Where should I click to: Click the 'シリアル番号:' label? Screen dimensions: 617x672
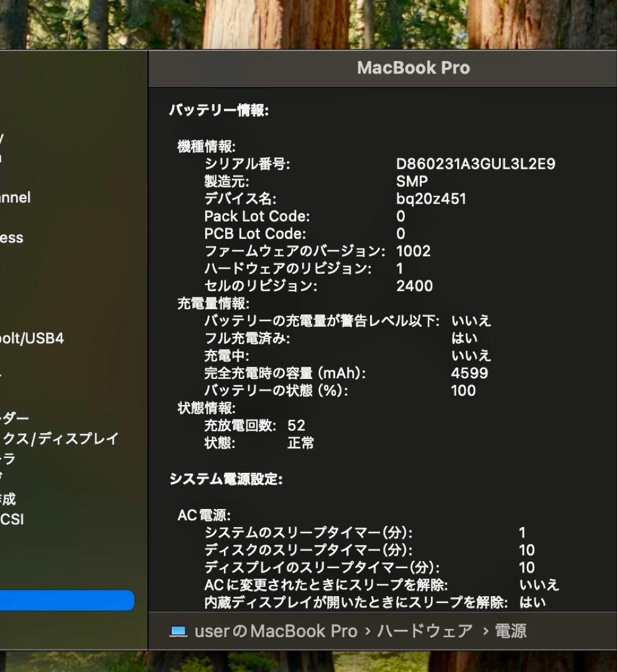point(247,164)
